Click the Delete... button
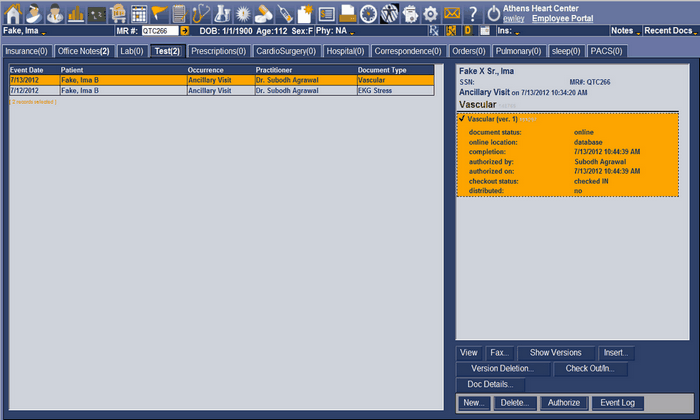 coord(515,403)
